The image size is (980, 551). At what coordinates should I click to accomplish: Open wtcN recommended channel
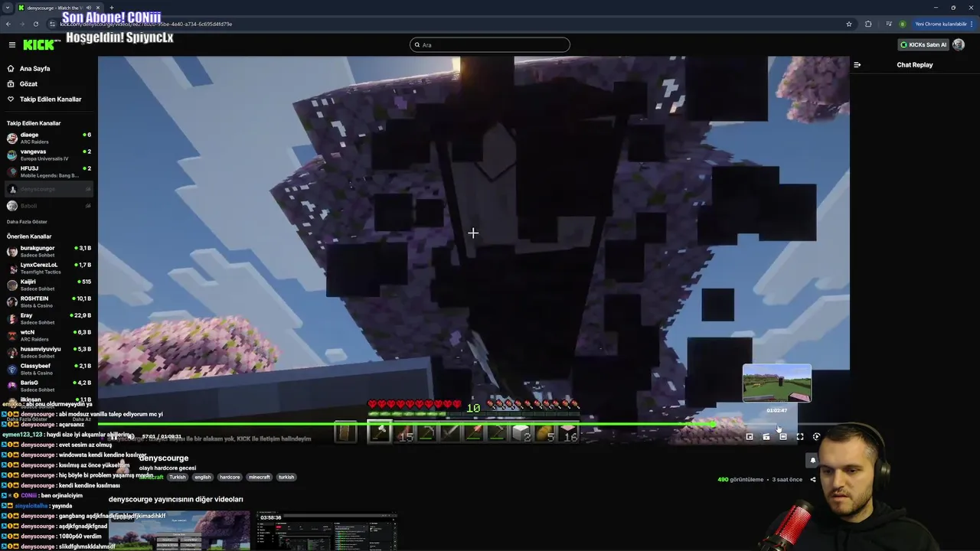(x=47, y=335)
